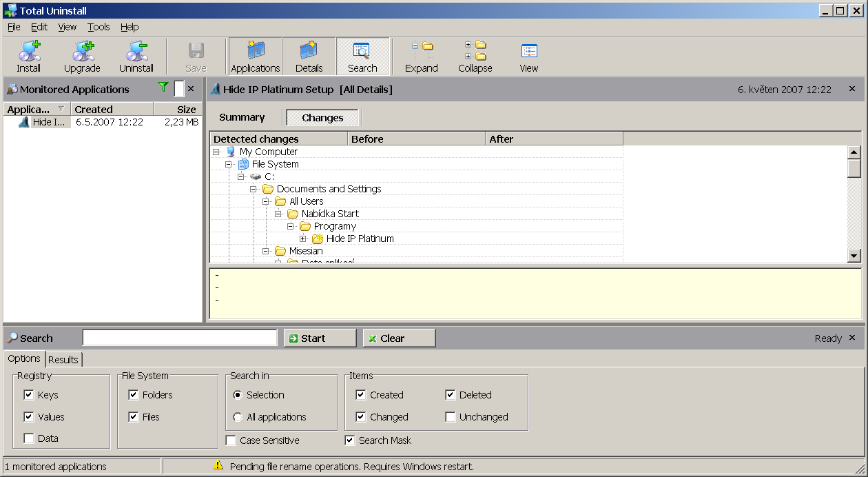868x477 pixels.
Task: Toggle the Registry Values checkbox
Action: click(x=29, y=417)
